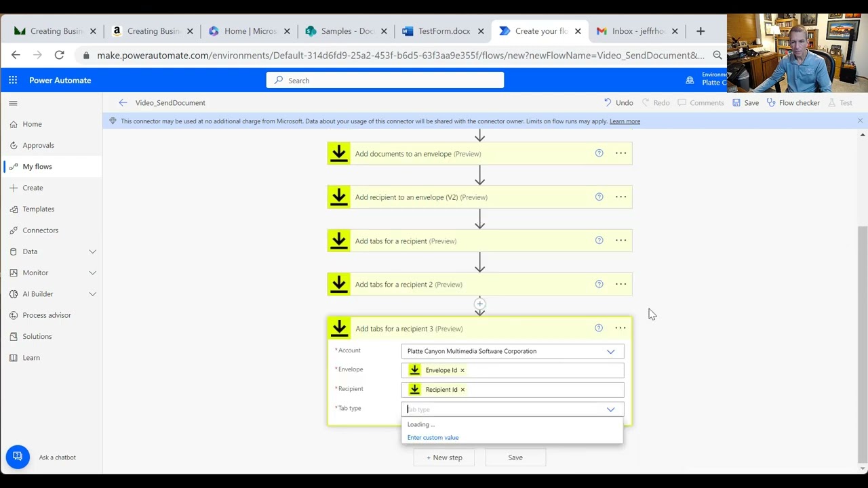Open more options for Add tabs for a recipient 3
The width and height of the screenshot is (868, 488).
(x=620, y=328)
